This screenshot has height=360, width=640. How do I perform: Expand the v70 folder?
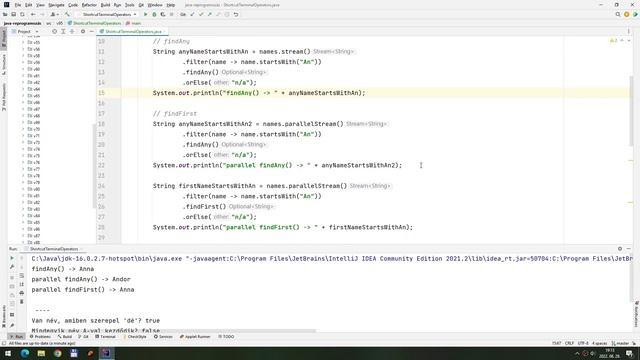(x=23, y=129)
